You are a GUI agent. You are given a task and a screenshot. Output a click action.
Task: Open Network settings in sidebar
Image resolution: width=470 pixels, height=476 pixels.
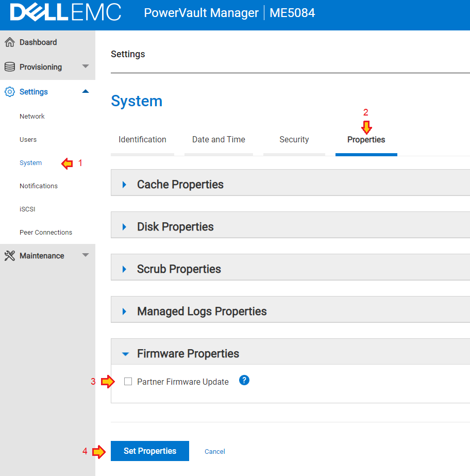[32, 116]
